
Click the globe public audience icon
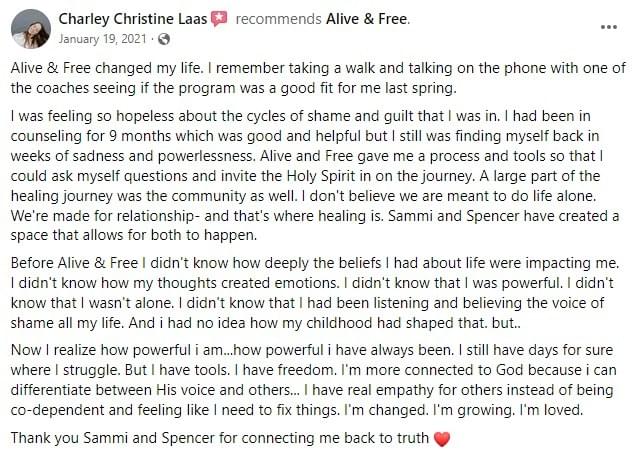164,39
